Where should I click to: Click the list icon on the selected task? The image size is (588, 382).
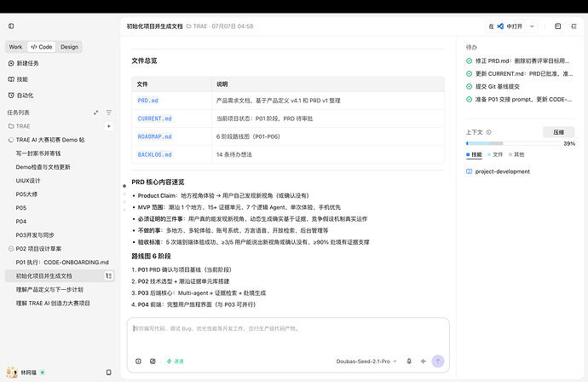point(109,275)
